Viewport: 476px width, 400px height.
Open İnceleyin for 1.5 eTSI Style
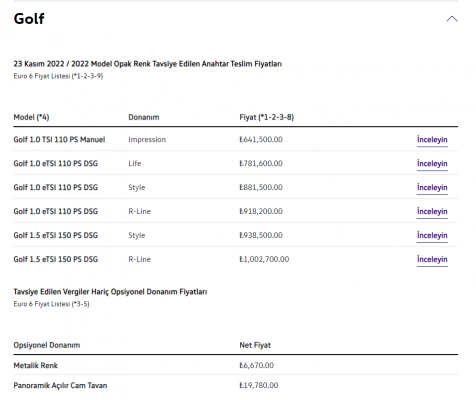click(x=432, y=236)
